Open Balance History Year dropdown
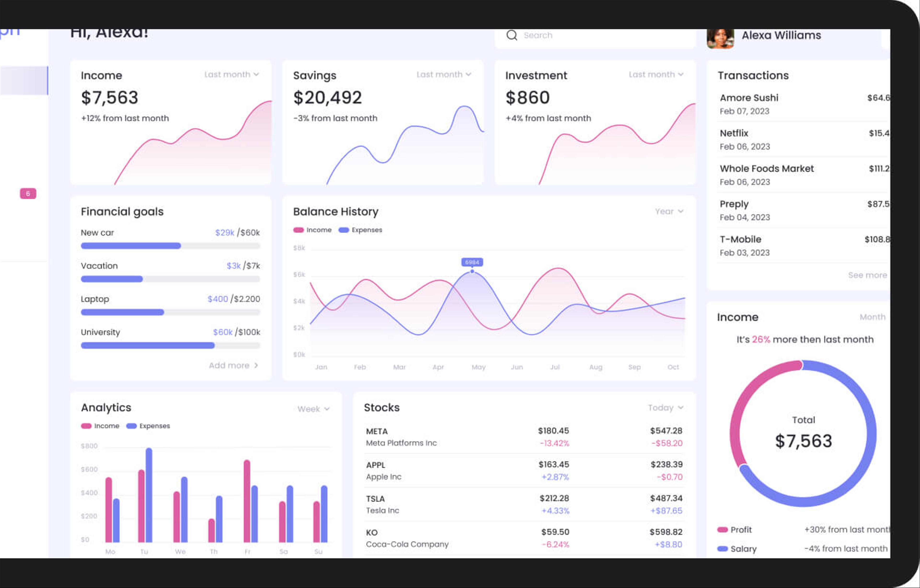Screen dimensions: 920x588 click(x=669, y=211)
